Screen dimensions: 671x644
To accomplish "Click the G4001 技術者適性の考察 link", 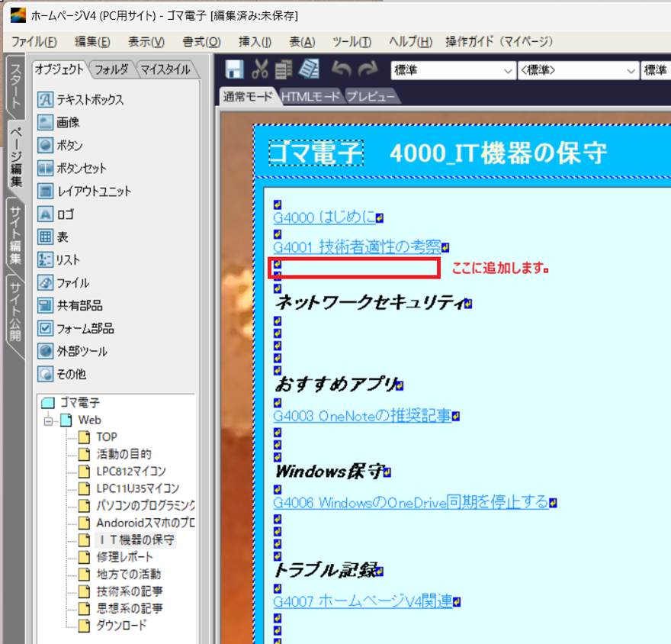I will (x=357, y=246).
